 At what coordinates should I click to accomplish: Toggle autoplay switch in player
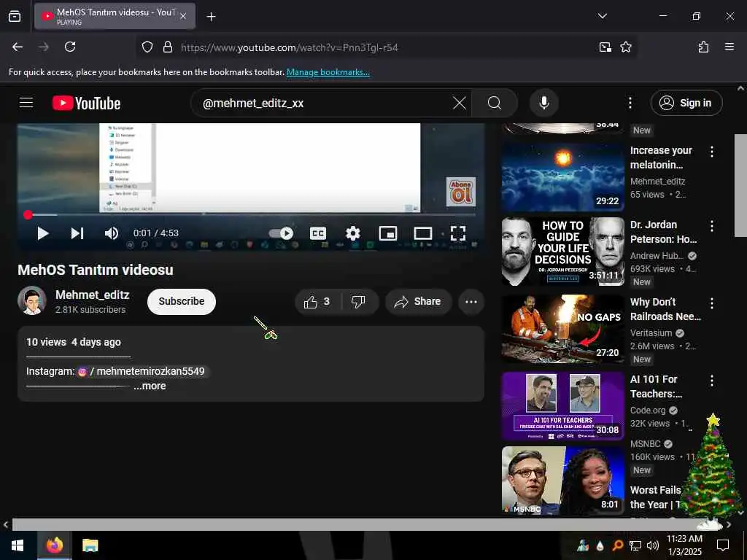coord(281,233)
